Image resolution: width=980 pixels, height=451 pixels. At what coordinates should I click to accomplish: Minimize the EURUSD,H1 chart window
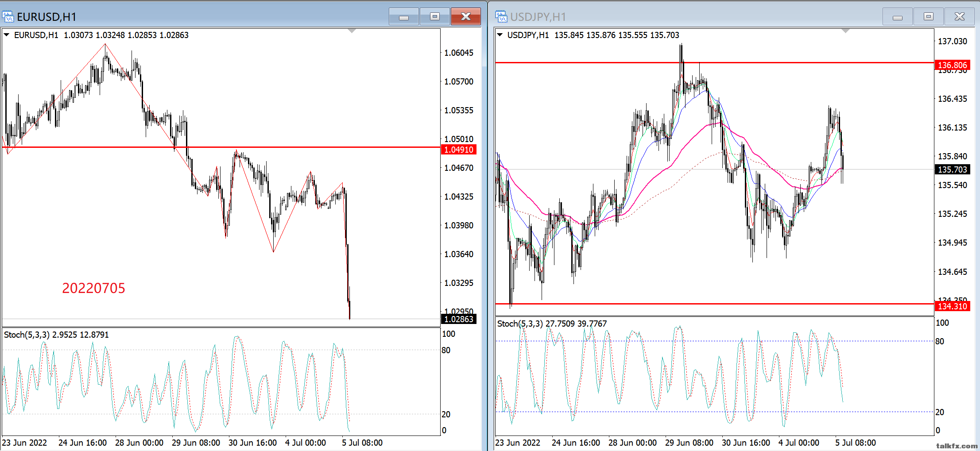pyautogui.click(x=403, y=17)
